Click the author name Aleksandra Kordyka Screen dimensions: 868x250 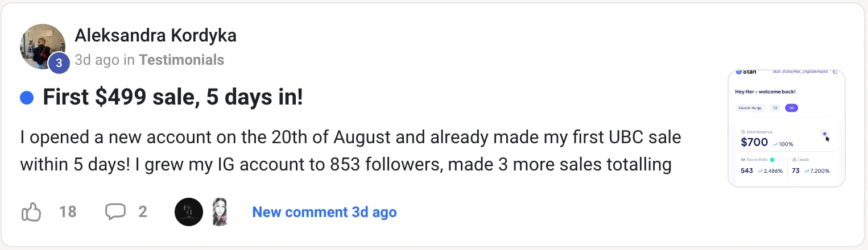pyautogui.click(x=155, y=36)
